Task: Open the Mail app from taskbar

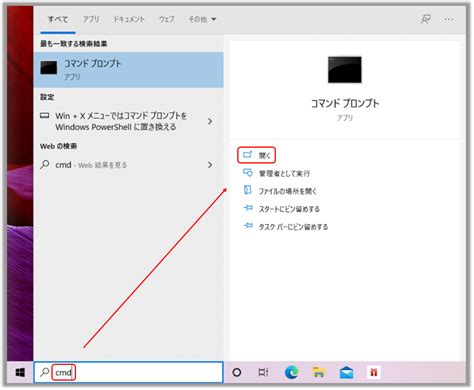Action: pos(346,372)
